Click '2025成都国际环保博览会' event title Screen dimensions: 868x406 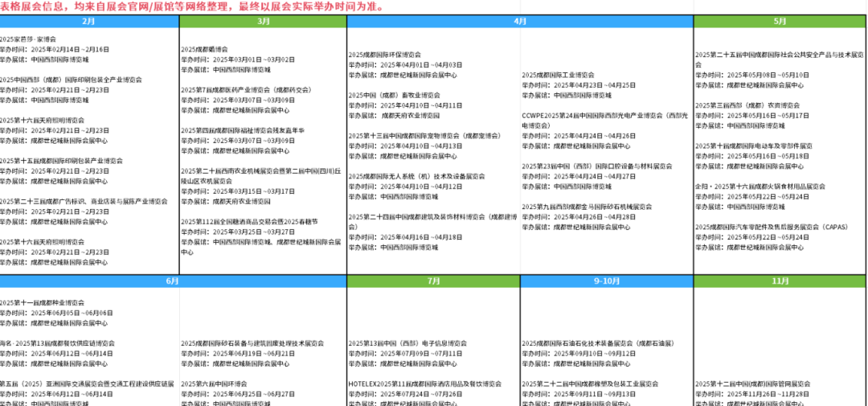385,55
